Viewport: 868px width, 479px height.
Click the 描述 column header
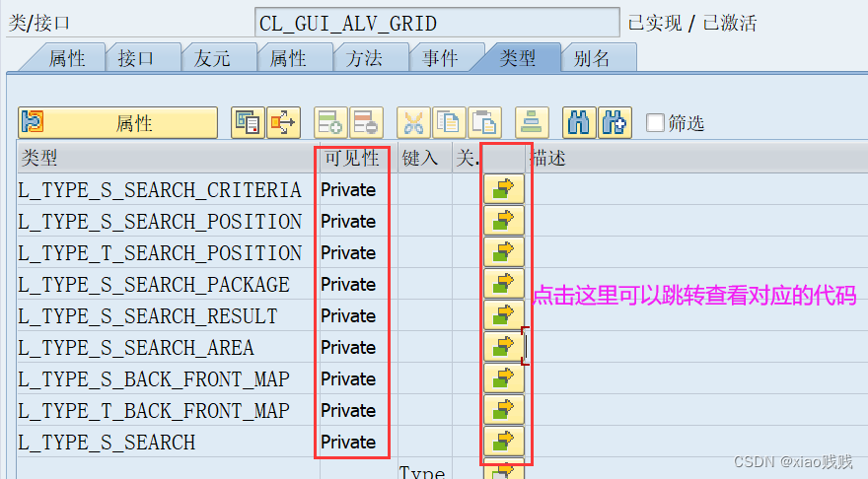pos(697,158)
